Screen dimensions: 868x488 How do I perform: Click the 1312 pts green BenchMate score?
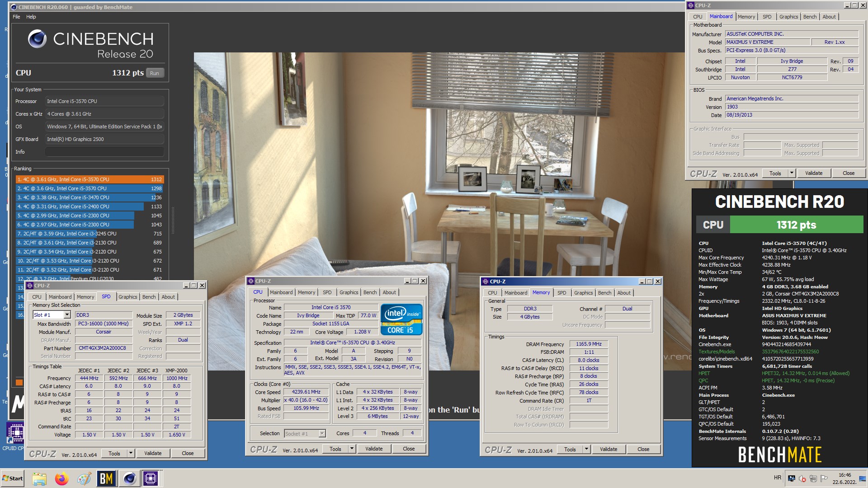[796, 225]
